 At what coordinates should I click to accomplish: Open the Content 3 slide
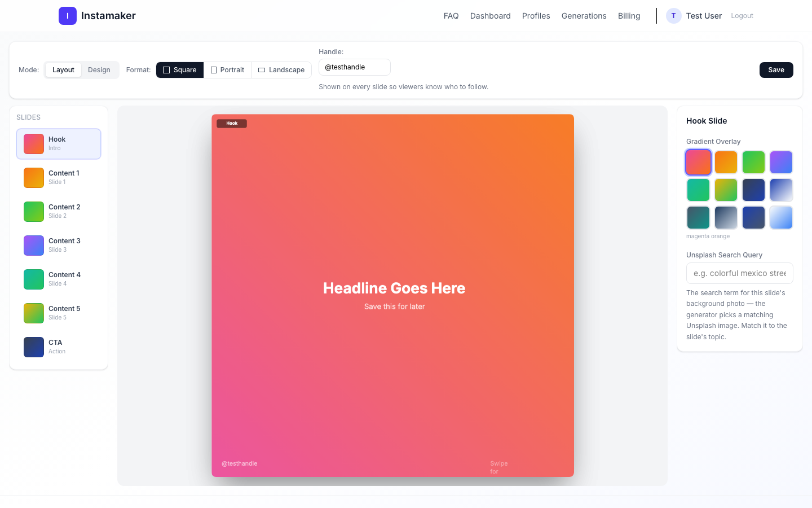click(x=59, y=246)
